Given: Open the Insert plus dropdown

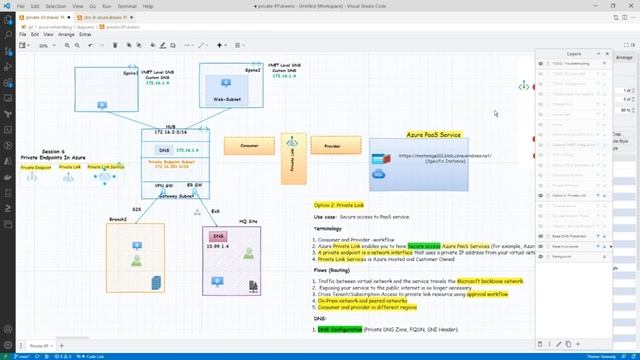Looking at the screenshot, I should click(222, 45).
